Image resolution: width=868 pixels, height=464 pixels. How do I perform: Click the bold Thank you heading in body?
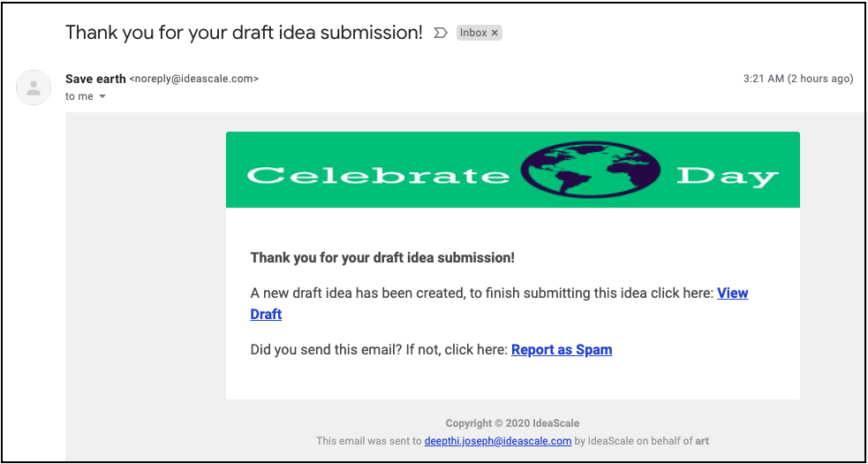pos(382,258)
